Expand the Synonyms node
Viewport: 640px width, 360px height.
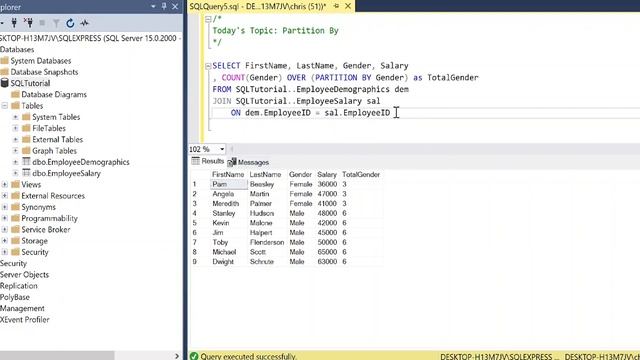click(4, 207)
